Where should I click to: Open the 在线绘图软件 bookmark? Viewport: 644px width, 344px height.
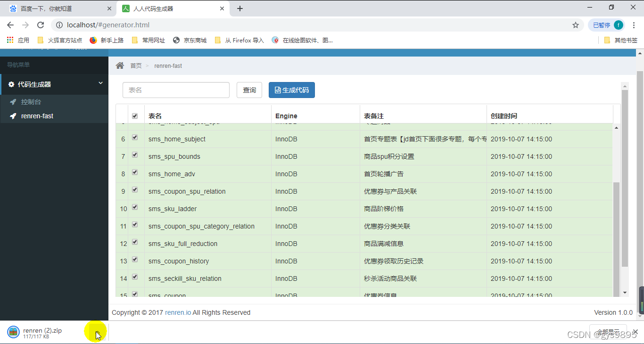tap(302, 40)
